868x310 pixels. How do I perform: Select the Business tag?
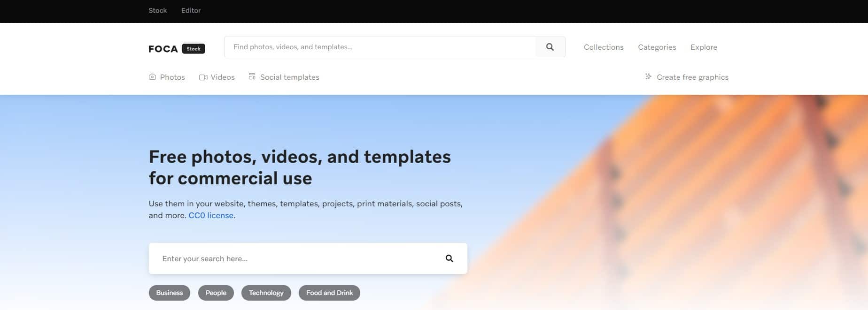[x=169, y=293]
